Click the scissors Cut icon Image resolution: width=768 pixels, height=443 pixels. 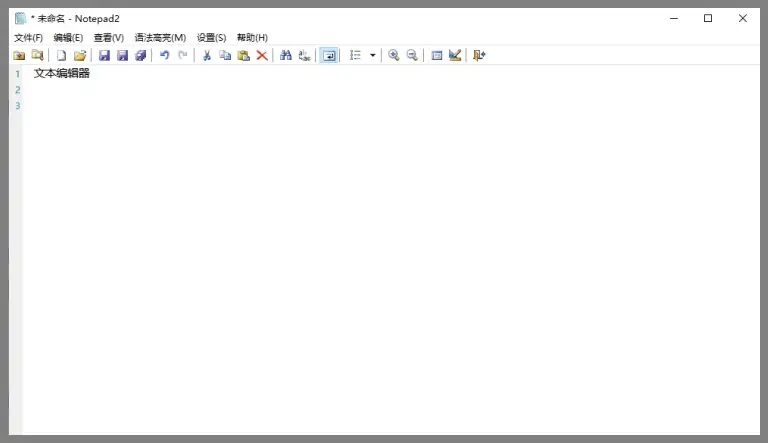pos(207,56)
